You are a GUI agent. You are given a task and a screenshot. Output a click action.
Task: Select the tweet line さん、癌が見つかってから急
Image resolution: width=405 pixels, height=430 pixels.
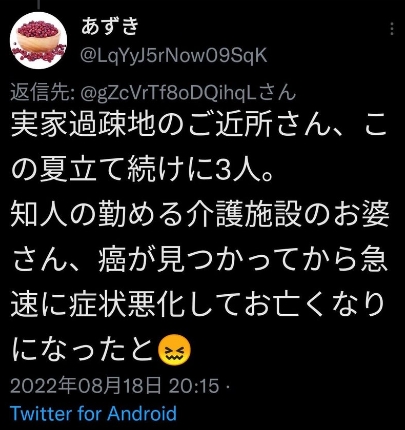(200, 260)
